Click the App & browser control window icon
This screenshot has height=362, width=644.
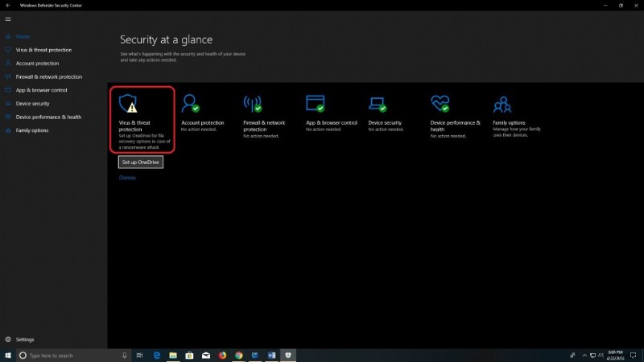[315, 104]
